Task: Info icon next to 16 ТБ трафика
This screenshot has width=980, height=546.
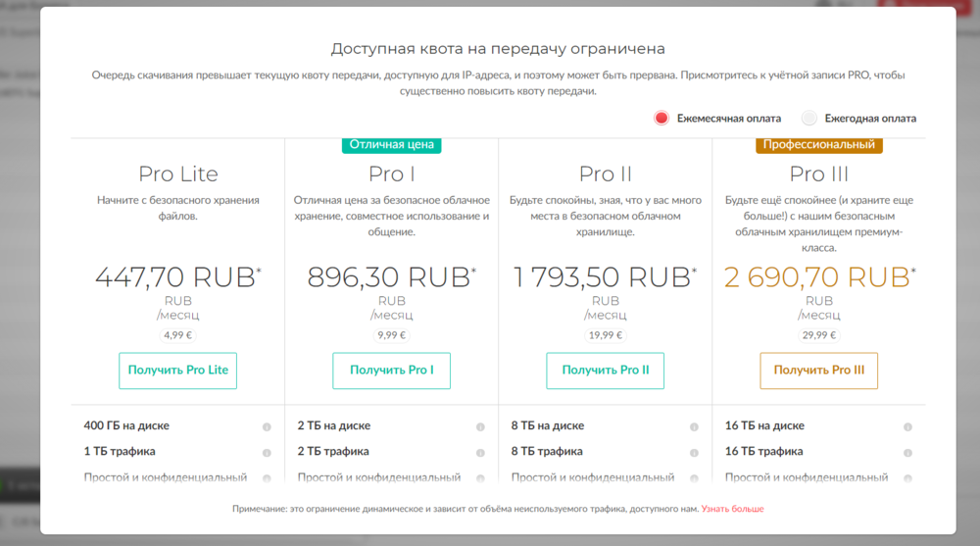Action: (907, 453)
